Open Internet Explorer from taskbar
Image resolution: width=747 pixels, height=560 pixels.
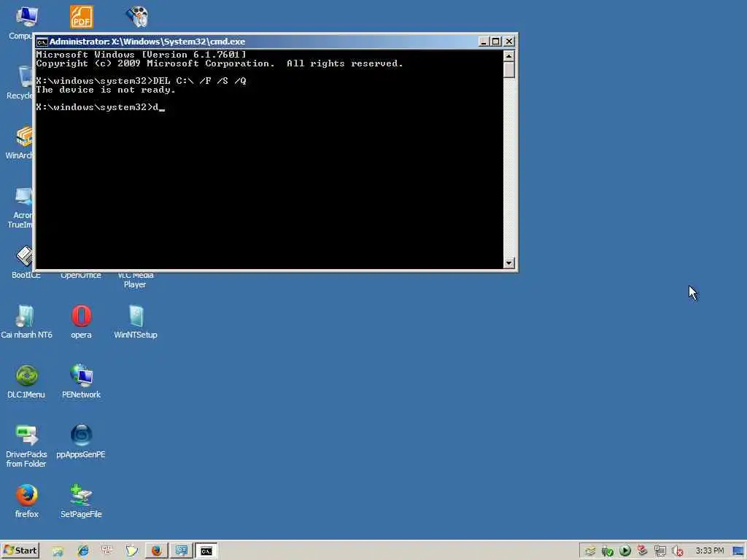(x=83, y=551)
